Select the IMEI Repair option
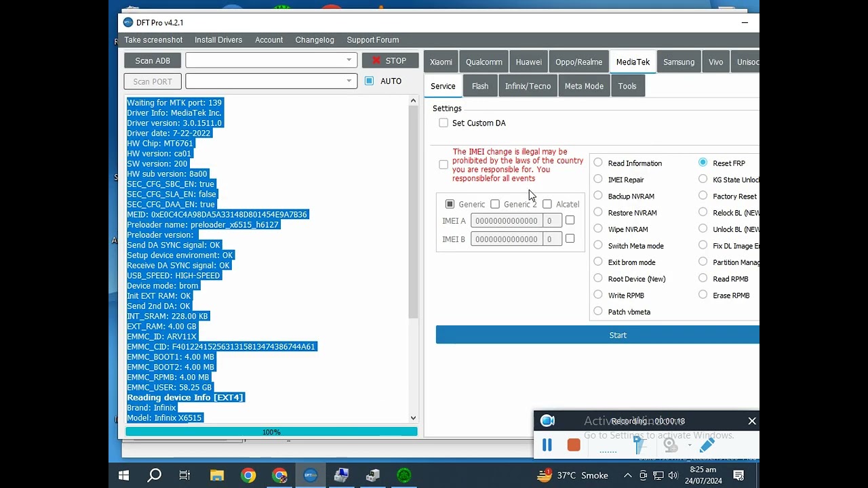The image size is (868, 488). pyautogui.click(x=597, y=179)
